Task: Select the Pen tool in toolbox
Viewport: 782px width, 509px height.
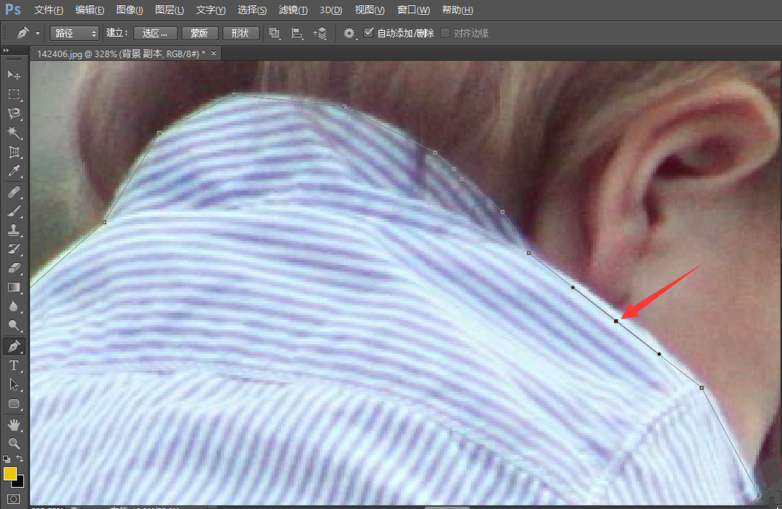Action: click(13, 346)
